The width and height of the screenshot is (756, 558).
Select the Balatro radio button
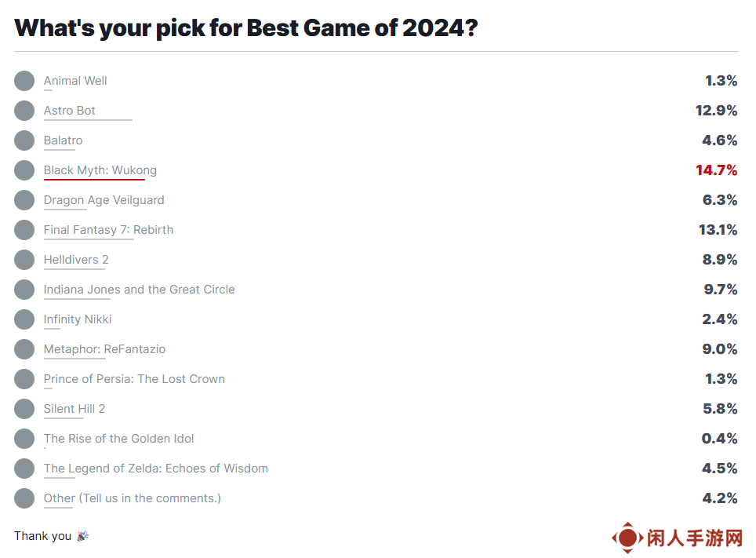click(24, 140)
